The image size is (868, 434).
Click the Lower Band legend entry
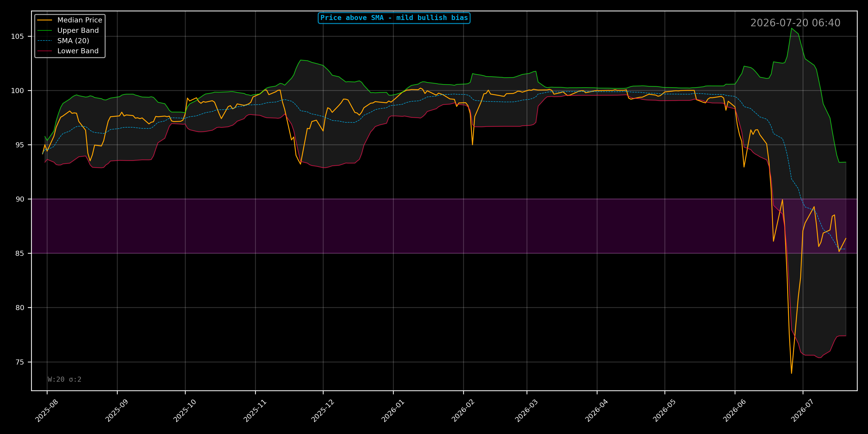tap(68, 51)
